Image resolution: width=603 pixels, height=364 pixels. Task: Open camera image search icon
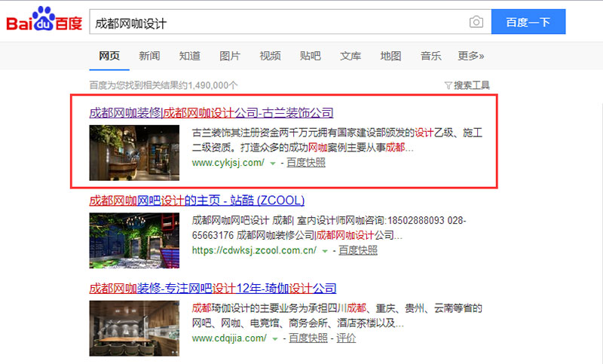[476, 22]
